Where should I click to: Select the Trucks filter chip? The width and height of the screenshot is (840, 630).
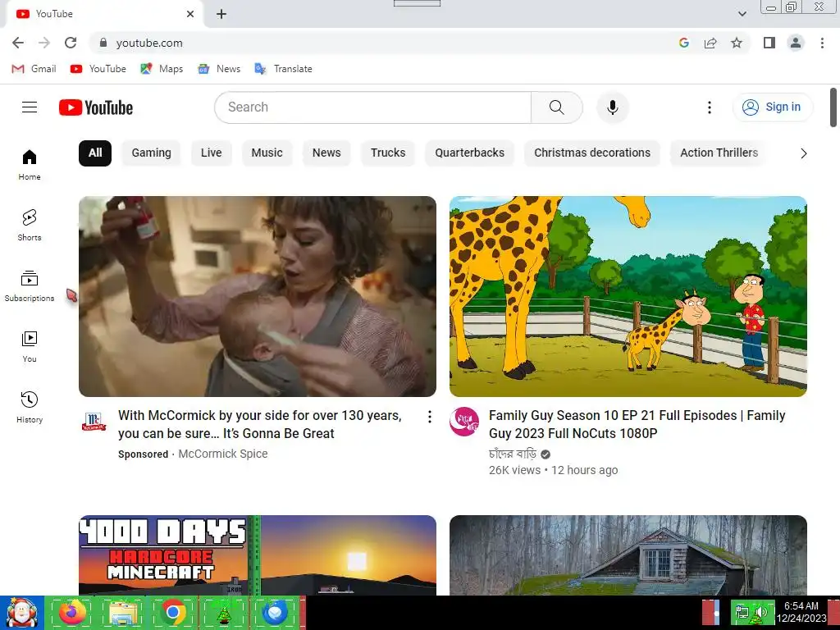click(388, 153)
